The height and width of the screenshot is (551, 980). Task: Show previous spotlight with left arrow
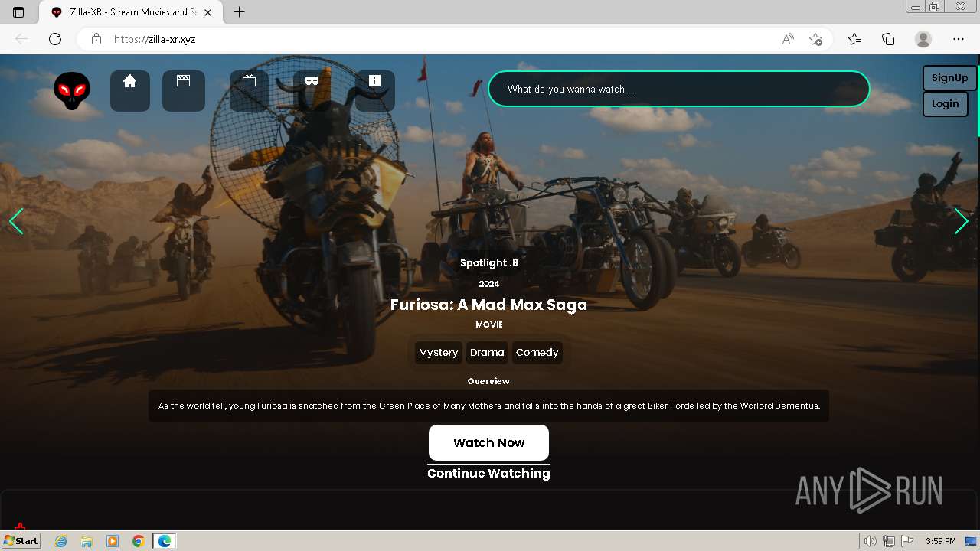pos(16,221)
